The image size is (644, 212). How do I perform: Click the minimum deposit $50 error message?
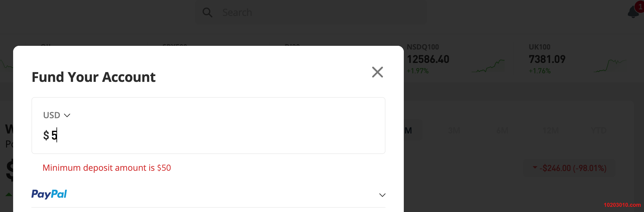coord(107,168)
